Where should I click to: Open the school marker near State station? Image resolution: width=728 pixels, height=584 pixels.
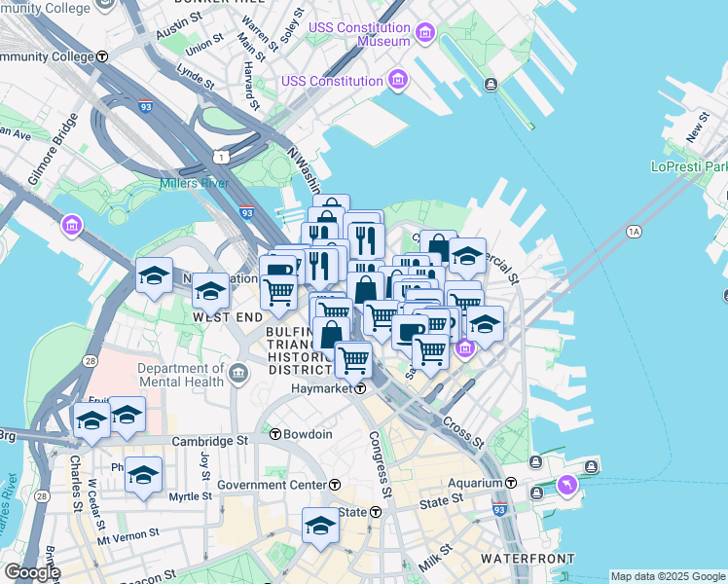click(x=319, y=525)
